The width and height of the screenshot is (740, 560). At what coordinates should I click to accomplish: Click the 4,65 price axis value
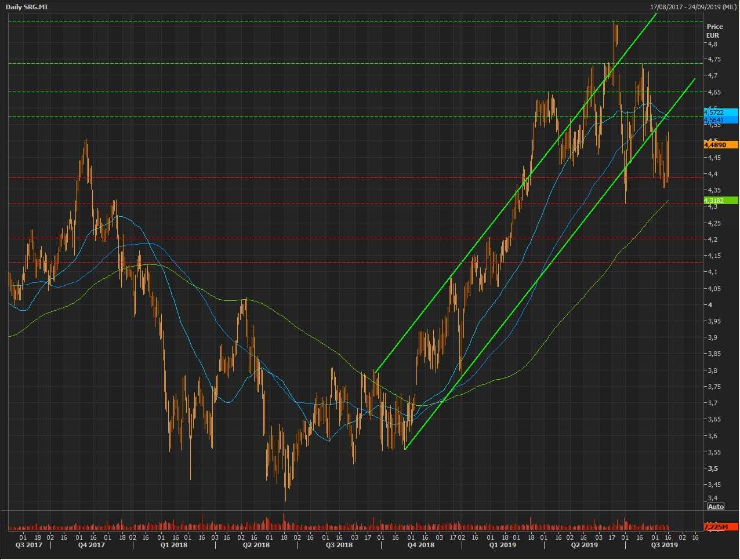click(x=714, y=92)
